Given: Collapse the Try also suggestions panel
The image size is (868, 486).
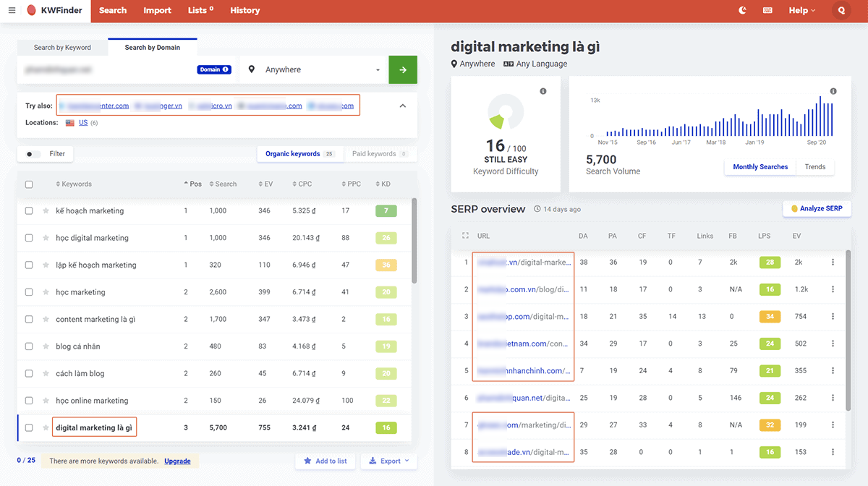Looking at the screenshot, I should pyautogui.click(x=403, y=106).
